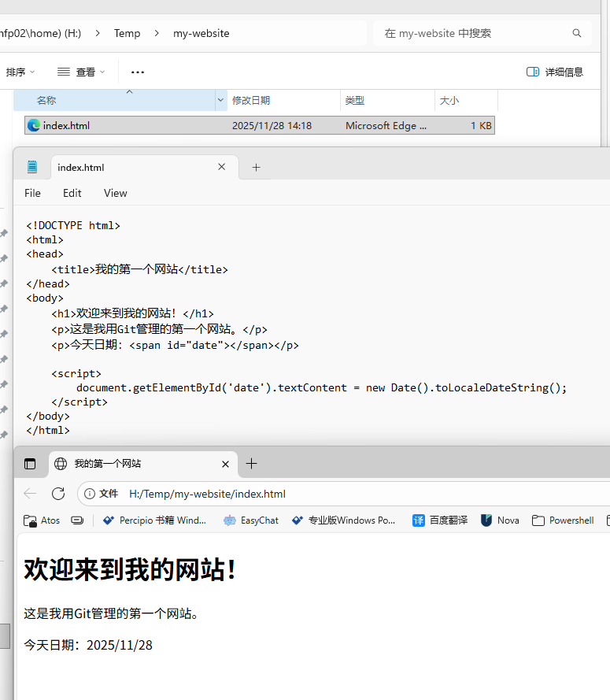
Task: Open a new tab in Edge
Action: point(251,464)
